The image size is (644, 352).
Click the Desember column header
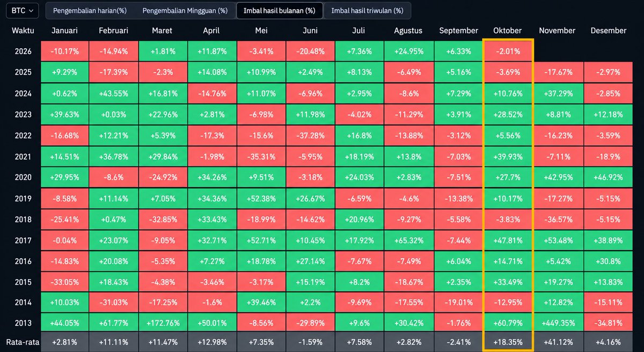coord(608,31)
